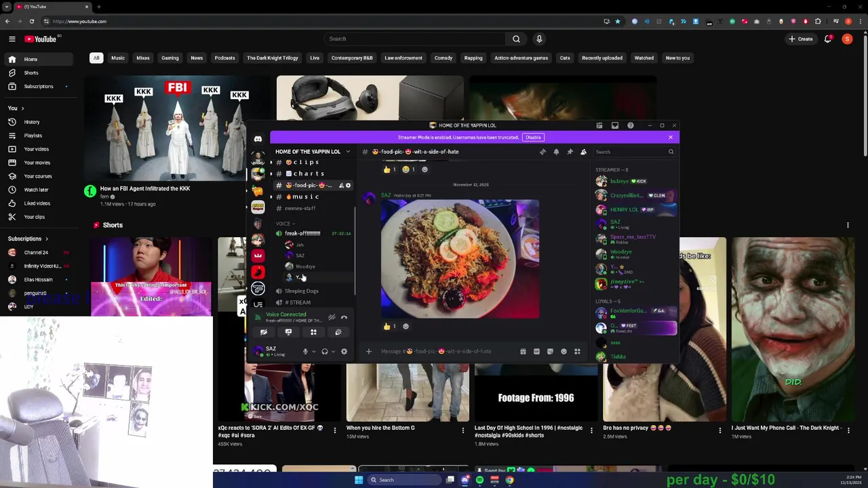Disable Streamer Mode in Discord banner
Image resolution: width=868 pixels, height=488 pixels.
coord(533,138)
